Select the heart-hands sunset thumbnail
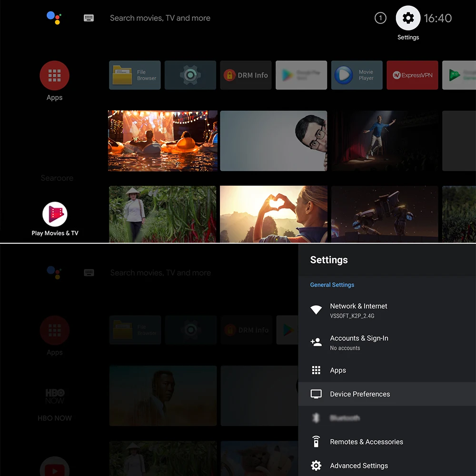Image resolution: width=476 pixels, height=476 pixels. [x=274, y=214]
